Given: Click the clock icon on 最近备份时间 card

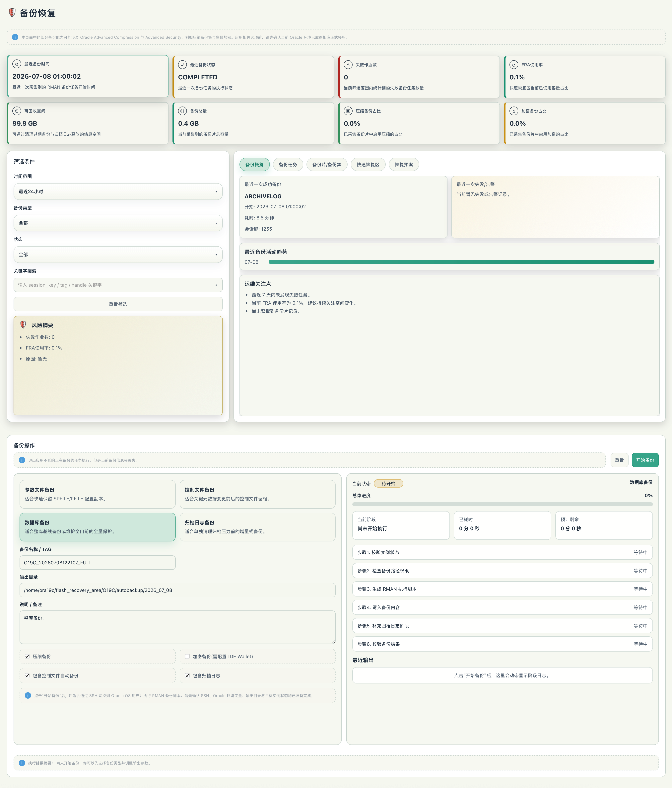Looking at the screenshot, I should coord(17,64).
